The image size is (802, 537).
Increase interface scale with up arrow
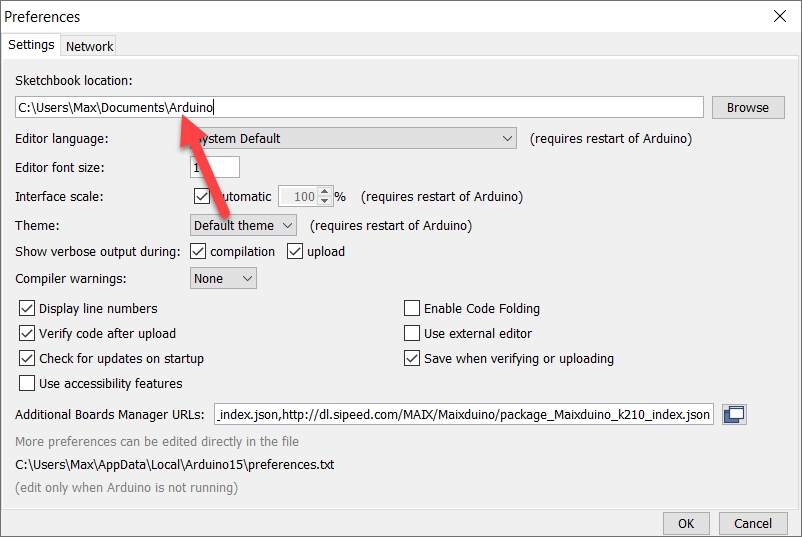pyautogui.click(x=325, y=192)
